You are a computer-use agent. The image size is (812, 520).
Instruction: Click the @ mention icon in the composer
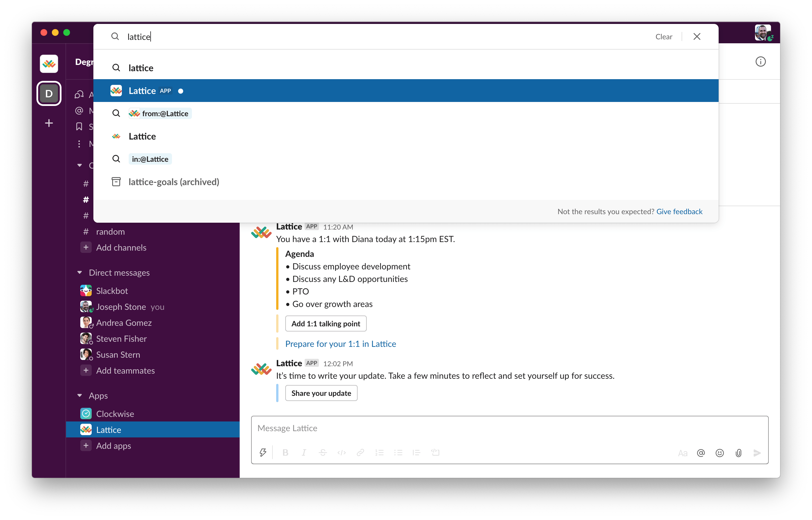point(701,453)
